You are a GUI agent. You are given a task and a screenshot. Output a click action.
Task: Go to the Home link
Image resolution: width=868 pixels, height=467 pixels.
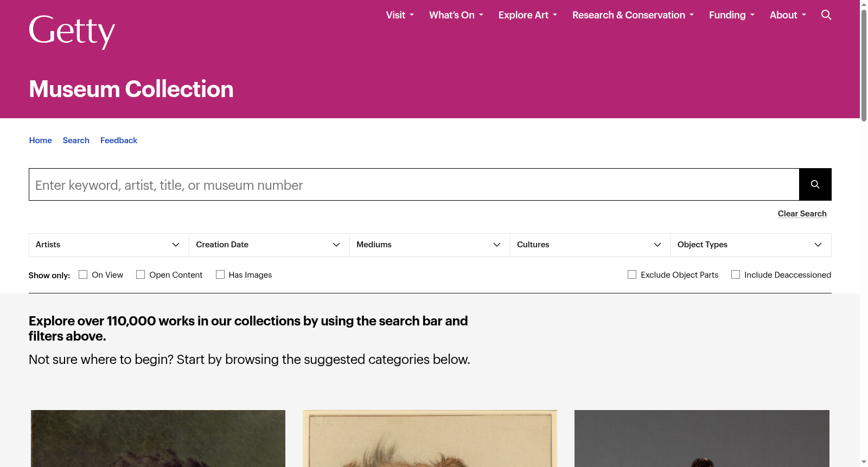pos(41,140)
